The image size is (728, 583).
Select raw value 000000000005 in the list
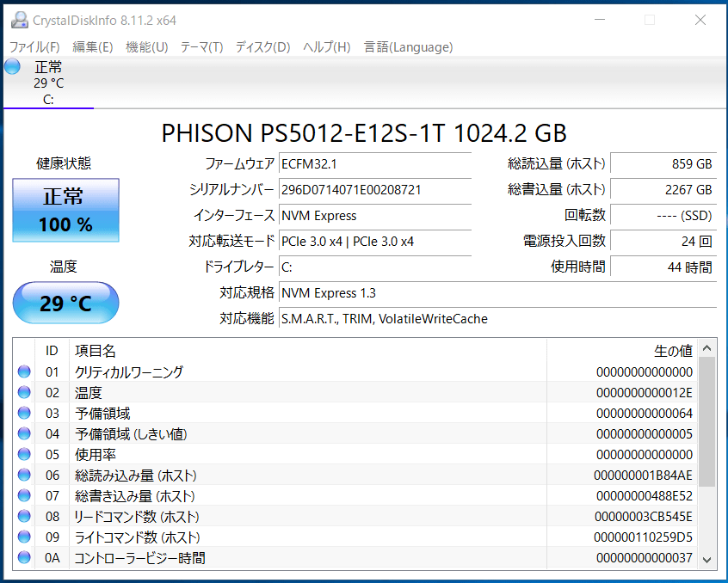click(644, 434)
